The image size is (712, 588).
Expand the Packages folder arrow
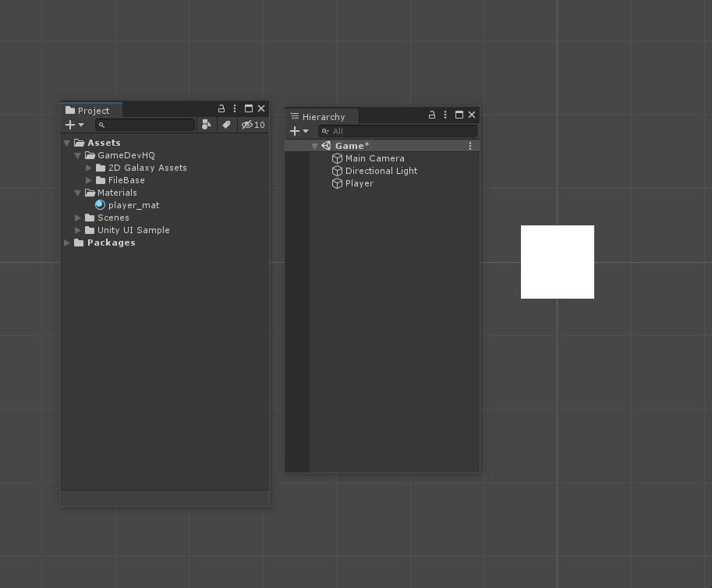[67, 243]
